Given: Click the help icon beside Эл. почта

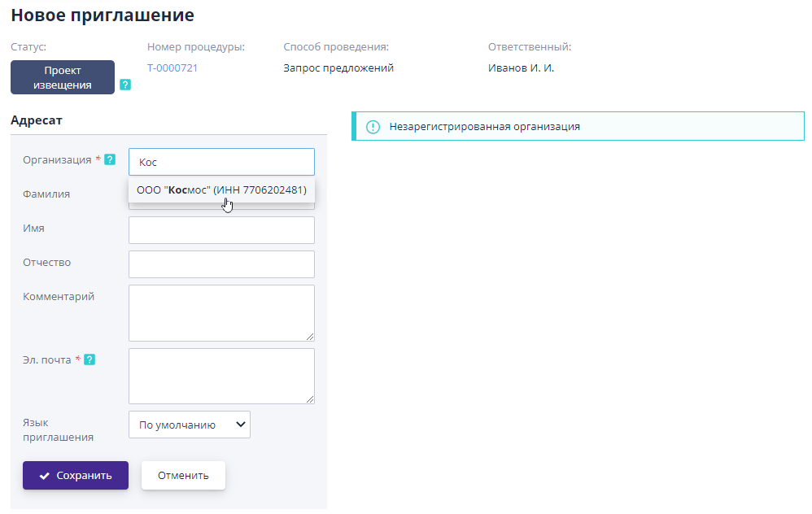Looking at the screenshot, I should coord(89,359).
